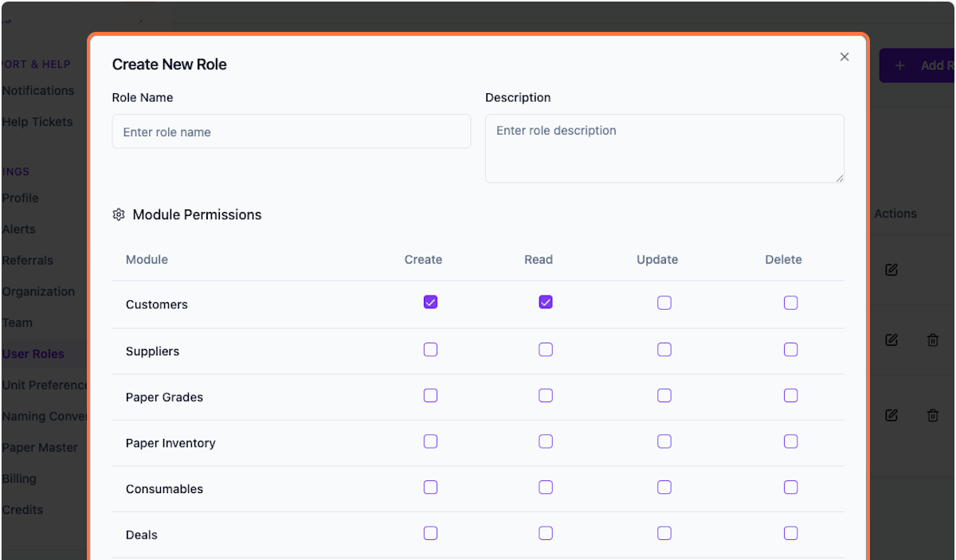956x560 pixels.
Task: Click the plus icon on Add Role button
Action: pyautogui.click(x=899, y=65)
